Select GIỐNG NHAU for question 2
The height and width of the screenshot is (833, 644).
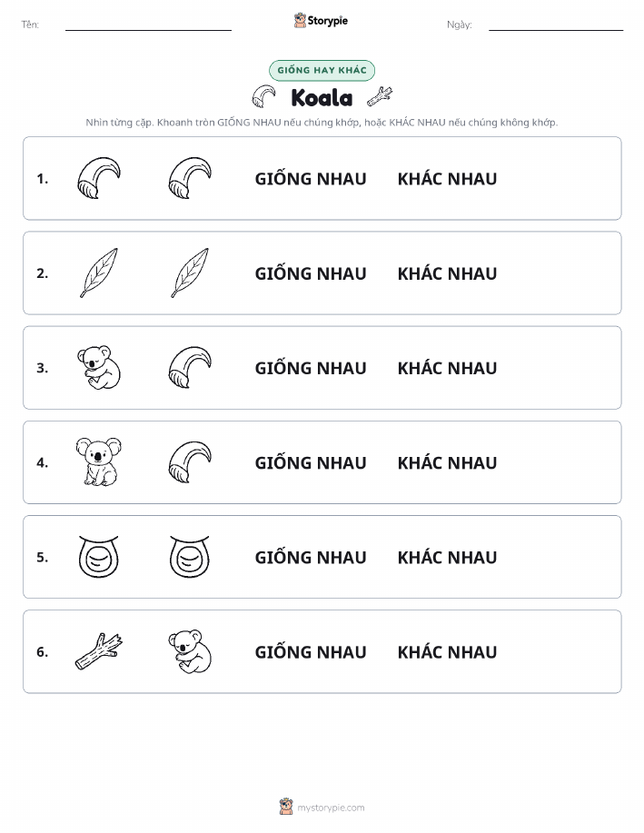[311, 273]
